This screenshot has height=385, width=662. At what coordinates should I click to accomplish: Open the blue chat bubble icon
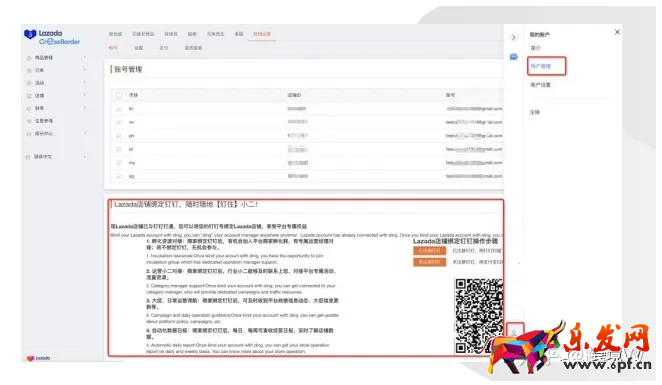(513, 57)
